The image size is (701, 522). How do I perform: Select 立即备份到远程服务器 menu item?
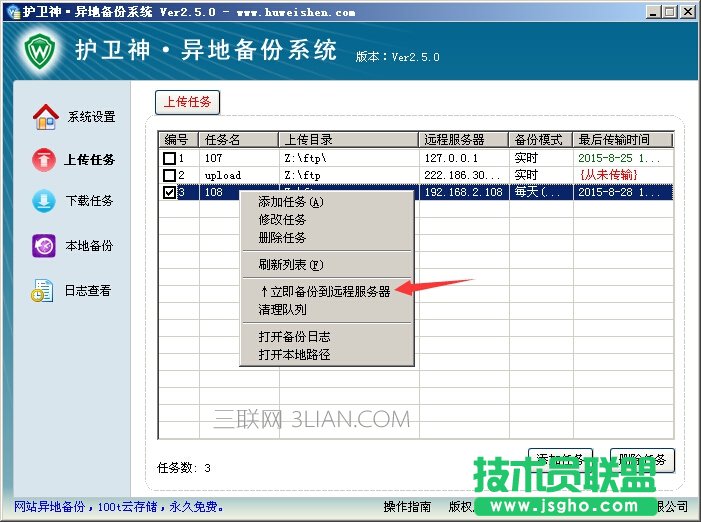click(x=324, y=292)
